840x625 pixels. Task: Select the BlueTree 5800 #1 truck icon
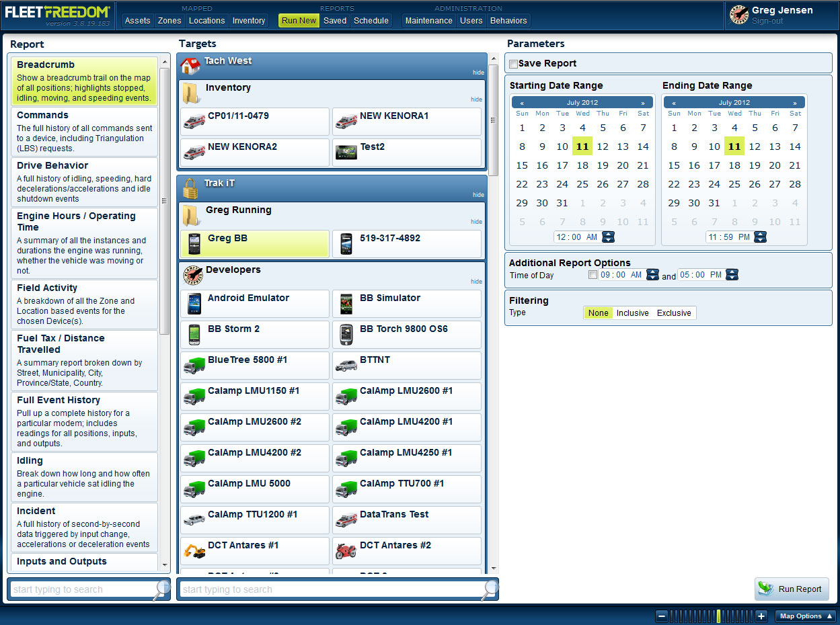[x=194, y=366]
